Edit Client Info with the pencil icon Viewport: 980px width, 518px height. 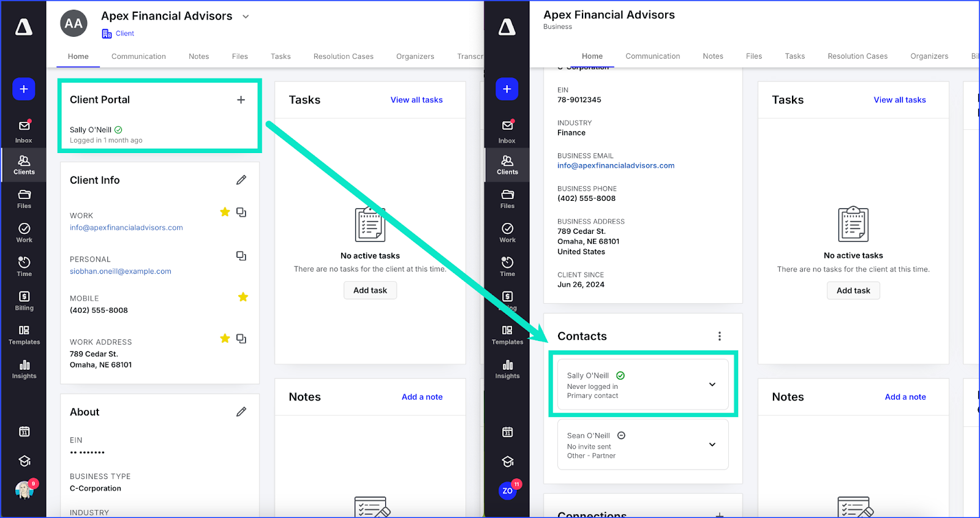[241, 180]
